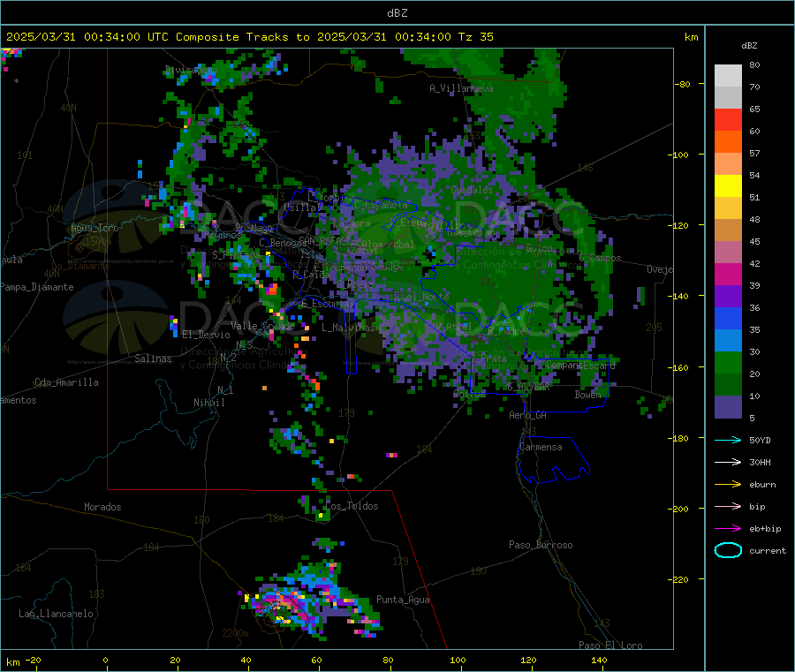Click the white 30HM track arrow
The width and height of the screenshot is (795, 672).
click(728, 462)
